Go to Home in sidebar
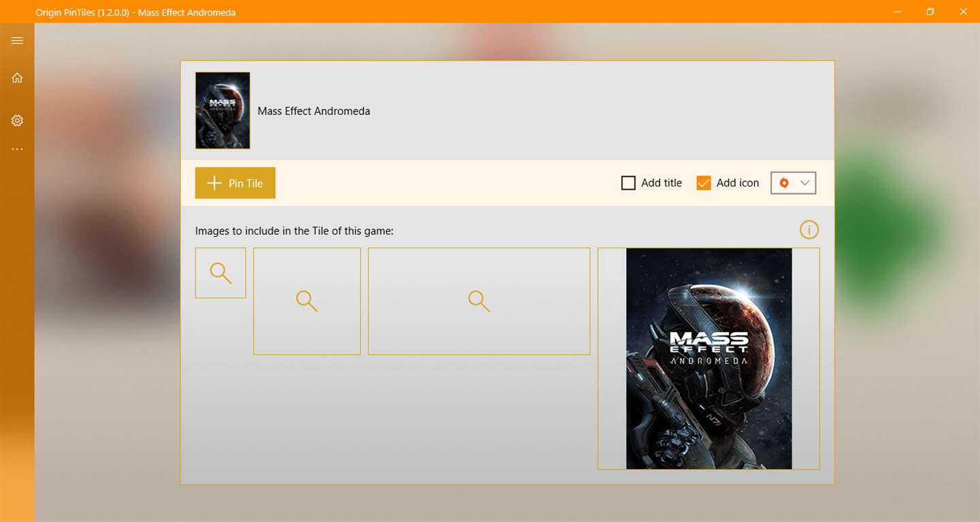Image resolution: width=980 pixels, height=522 pixels. (x=17, y=78)
